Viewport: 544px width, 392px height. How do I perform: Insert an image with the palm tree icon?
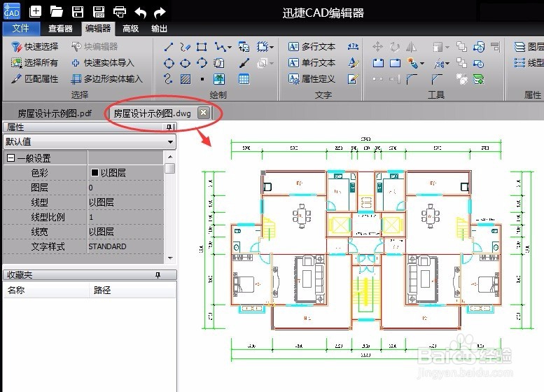(x=219, y=79)
